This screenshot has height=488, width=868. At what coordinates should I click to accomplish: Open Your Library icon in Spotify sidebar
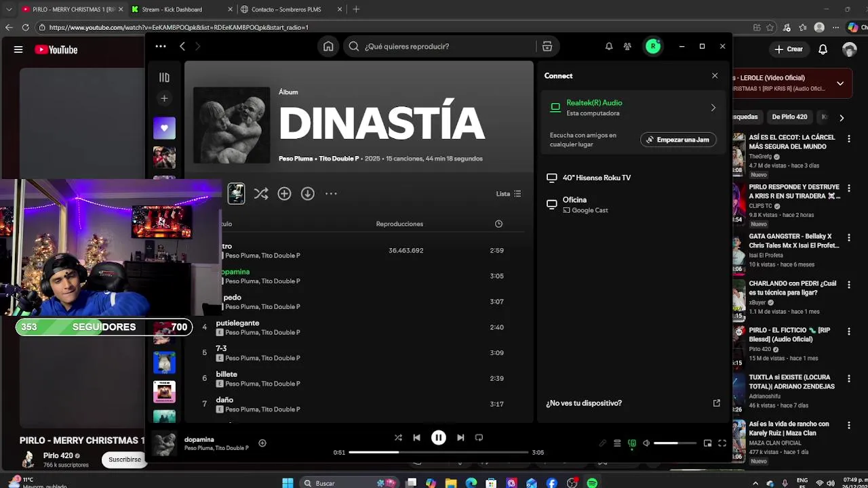[x=164, y=77]
